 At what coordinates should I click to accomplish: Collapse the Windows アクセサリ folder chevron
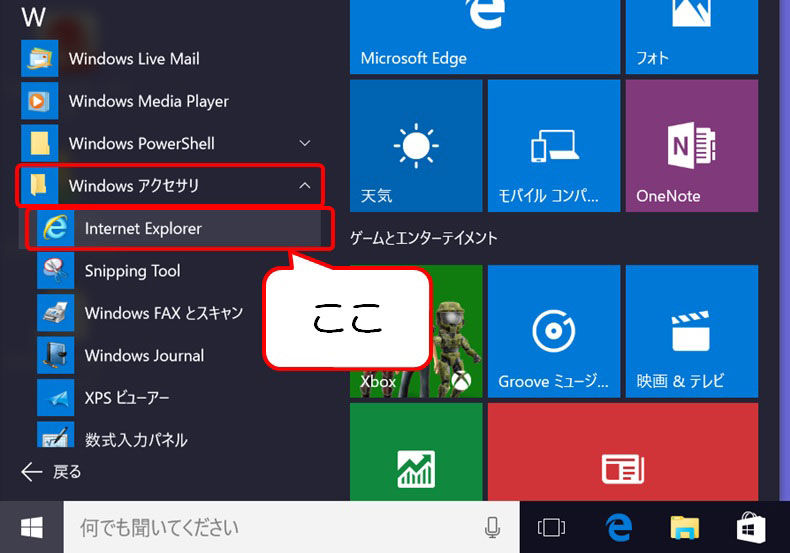pyautogui.click(x=305, y=185)
